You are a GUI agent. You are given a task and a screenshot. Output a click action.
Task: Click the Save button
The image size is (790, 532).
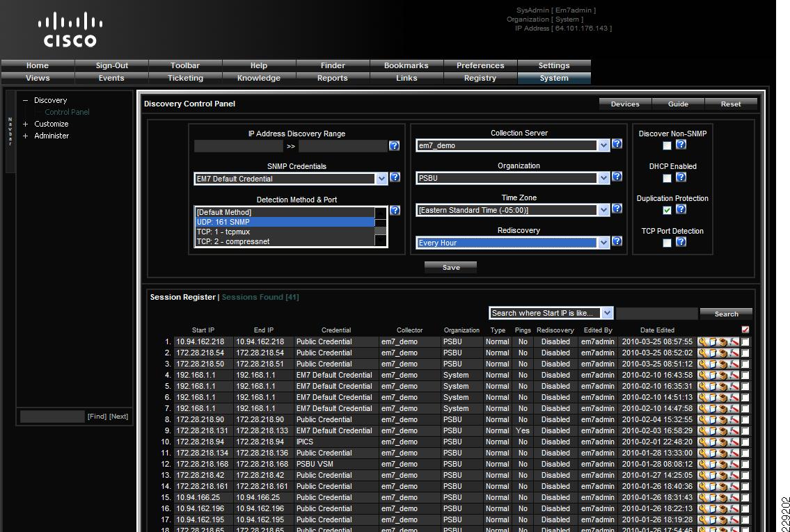click(451, 267)
